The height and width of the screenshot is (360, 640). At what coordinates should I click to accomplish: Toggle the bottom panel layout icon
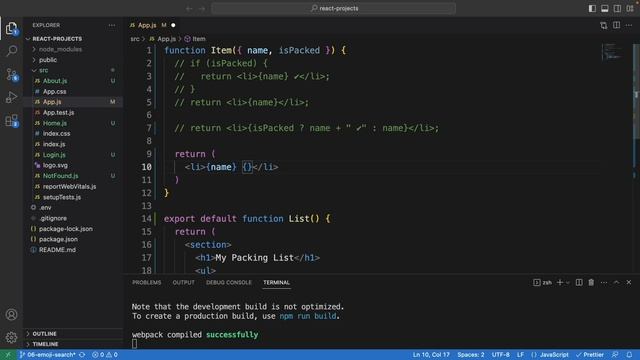605,9
